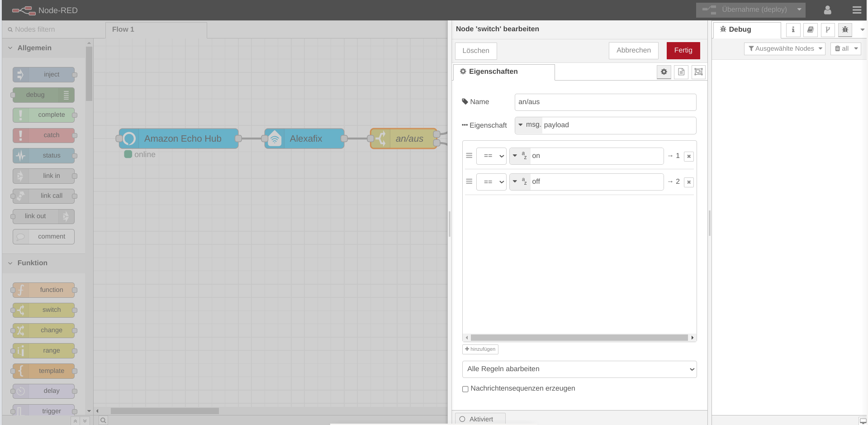Select the Alexafix node
This screenshot has height=425, width=868.
304,138
